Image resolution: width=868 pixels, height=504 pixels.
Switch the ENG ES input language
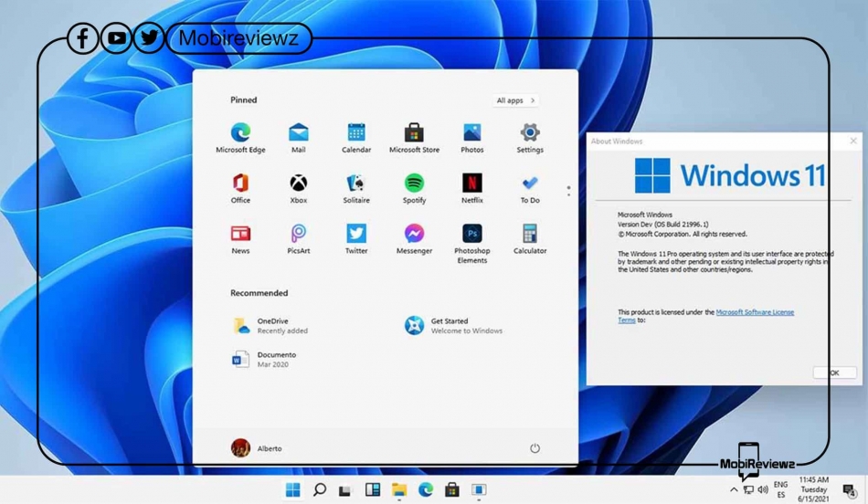coord(780,489)
